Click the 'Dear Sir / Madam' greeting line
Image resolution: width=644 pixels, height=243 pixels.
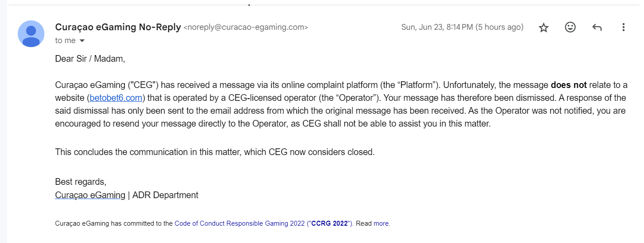90,58
